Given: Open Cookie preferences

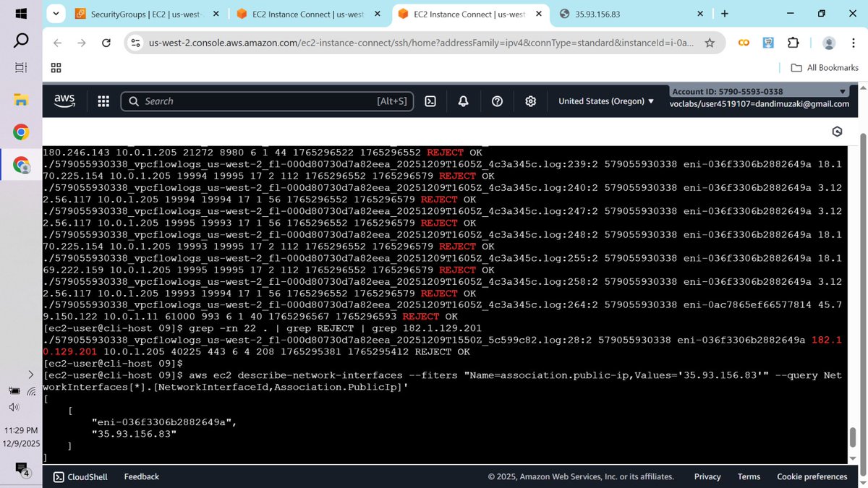Looking at the screenshot, I should pyautogui.click(x=812, y=476).
